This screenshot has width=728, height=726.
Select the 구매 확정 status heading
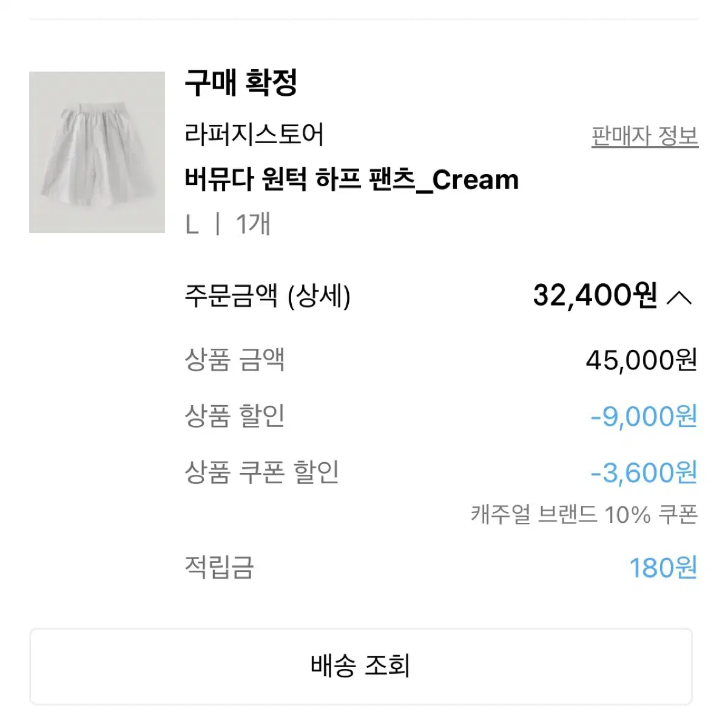click(x=241, y=83)
